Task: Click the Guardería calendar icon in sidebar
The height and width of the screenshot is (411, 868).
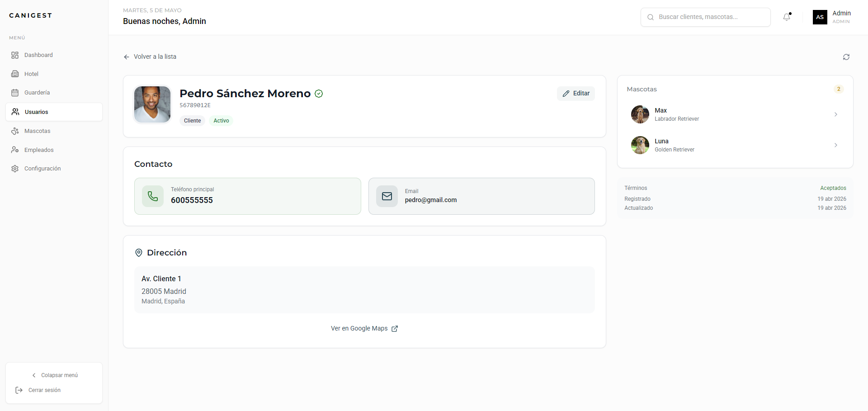Action: click(x=15, y=93)
